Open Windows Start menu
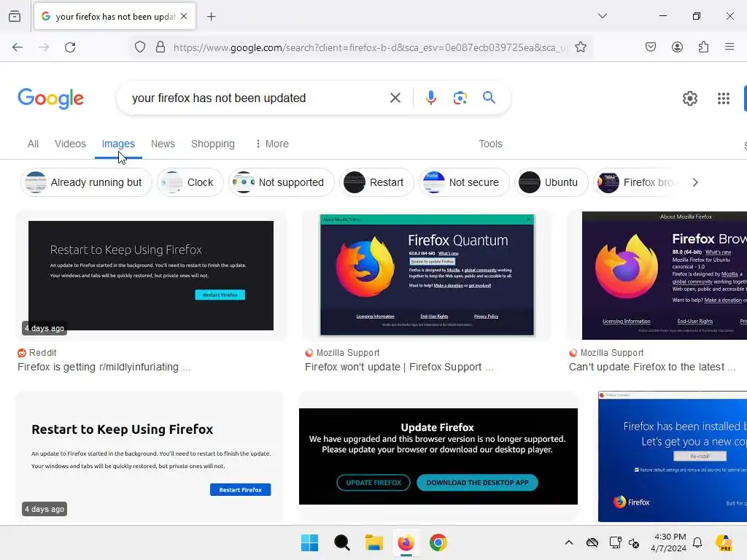Image resolution: width=747 pixels, height=560 pixels. [309, 542]
